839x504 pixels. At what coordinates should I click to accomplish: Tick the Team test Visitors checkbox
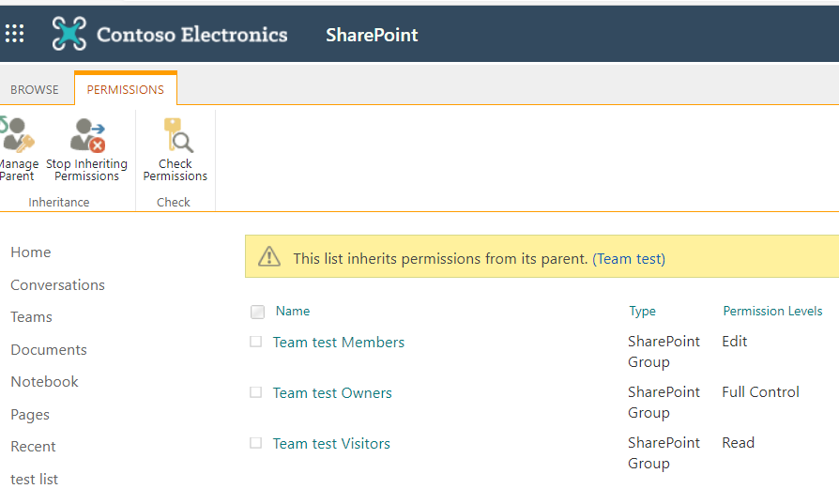[255, 444]
